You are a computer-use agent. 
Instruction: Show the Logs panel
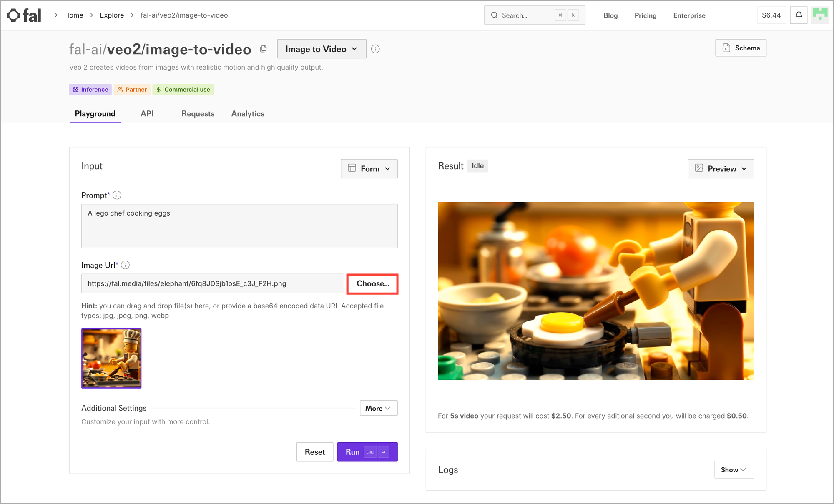tap(734, 470)
